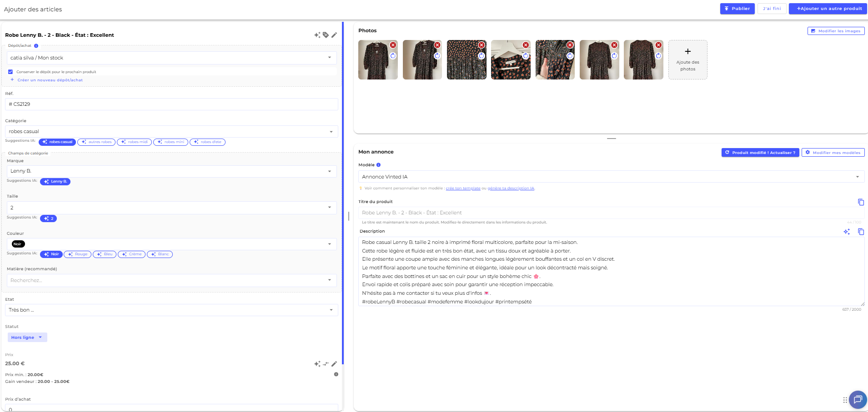Remove the photo showing a hand
Viewport: 868px width, 412px height.
coord(570,45)
